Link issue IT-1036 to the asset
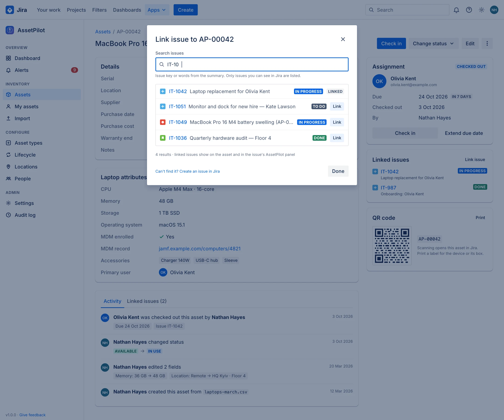504x420 pixels. pos(337,138)
